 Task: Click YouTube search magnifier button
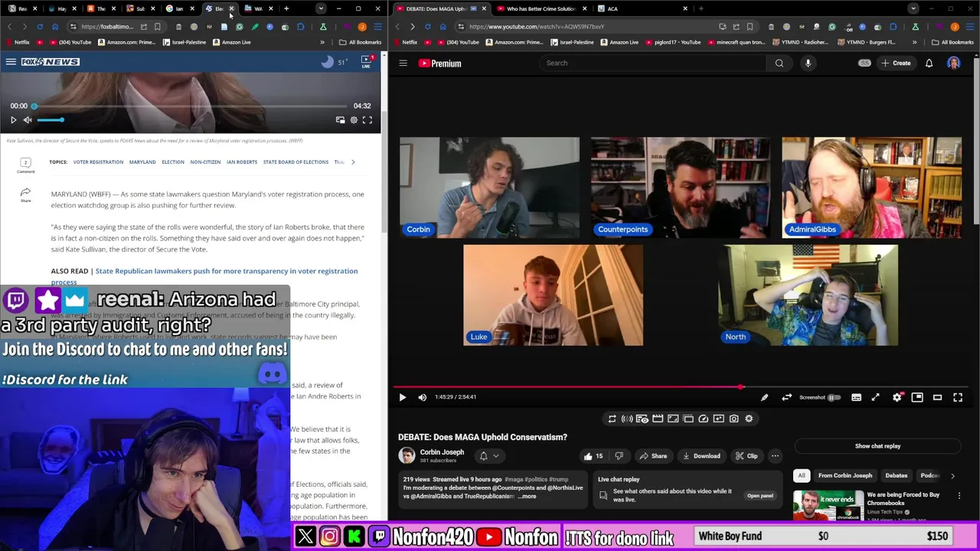[779, 63]
